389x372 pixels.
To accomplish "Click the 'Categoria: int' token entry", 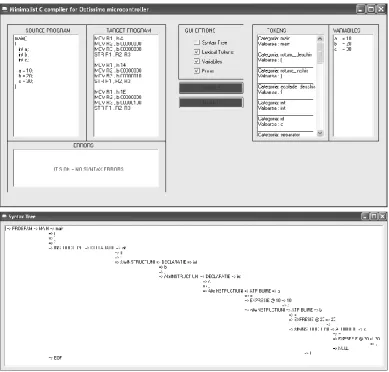I will (271, 103).
